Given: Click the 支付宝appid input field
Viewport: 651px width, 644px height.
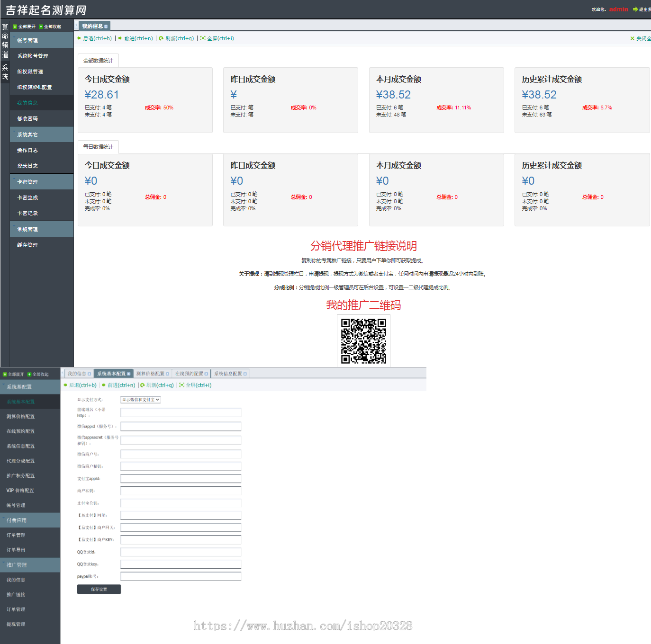Looking at the screenshot, I should click(181, 479).
